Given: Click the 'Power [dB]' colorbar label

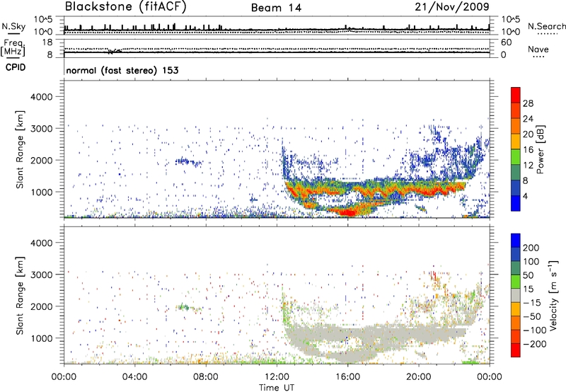Looking at the screenshot, I should point(541,149).
